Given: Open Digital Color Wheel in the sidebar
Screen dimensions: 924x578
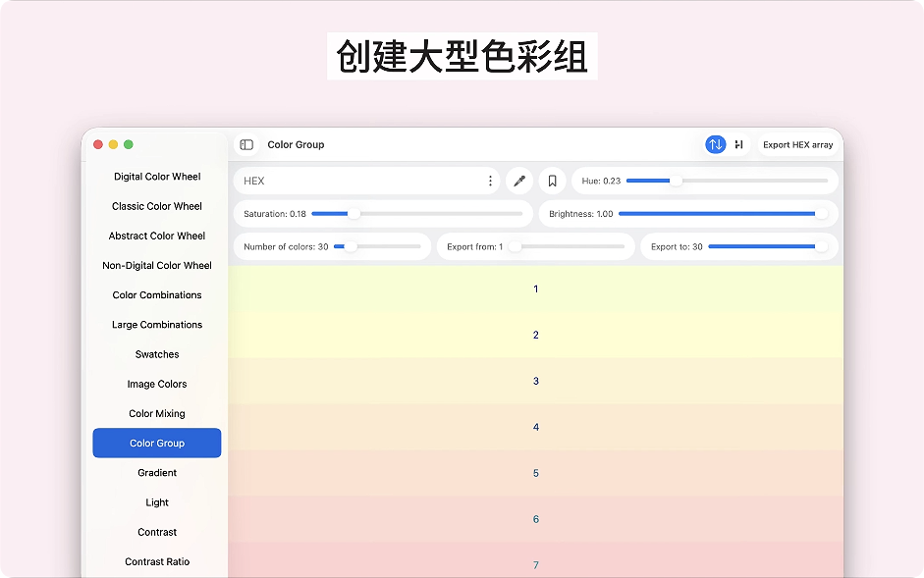Looking at the screenshot, I should click(157, 177).
